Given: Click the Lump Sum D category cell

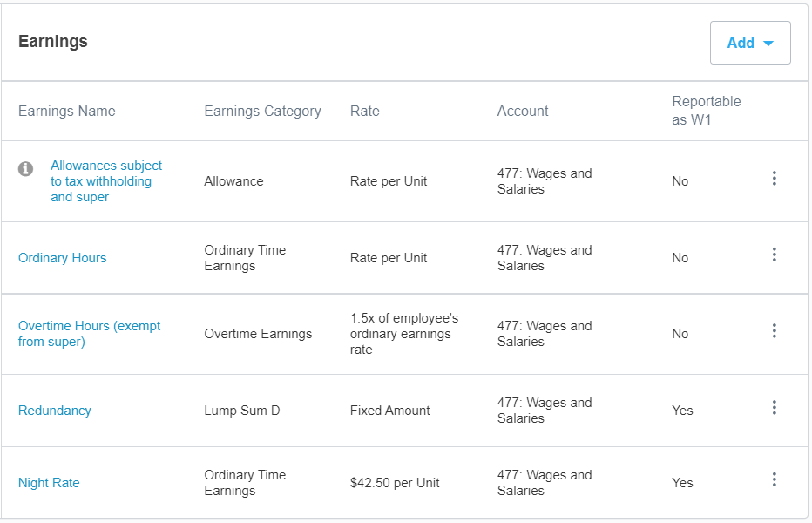Looking at the screenshot, I should 242,411.
